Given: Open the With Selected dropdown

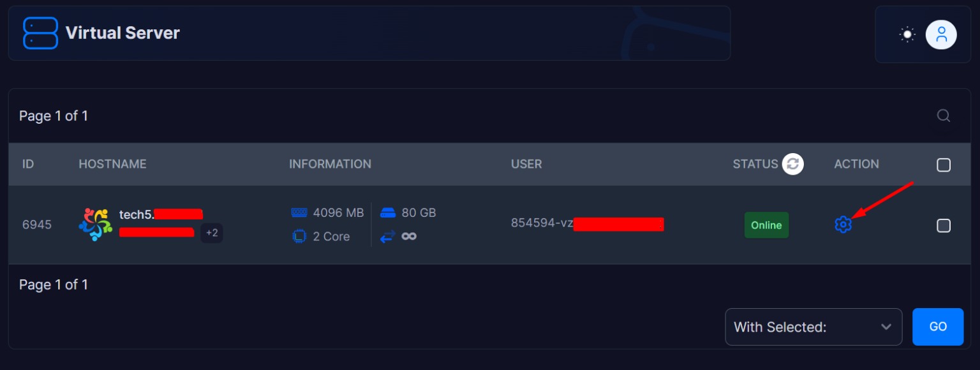Looking at the screenshot, I should (813, 327).
